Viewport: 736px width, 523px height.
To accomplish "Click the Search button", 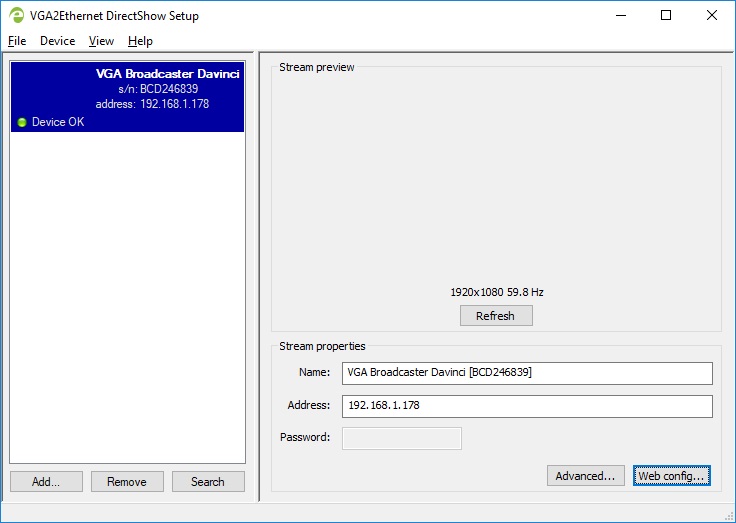I will coord(208,482).
